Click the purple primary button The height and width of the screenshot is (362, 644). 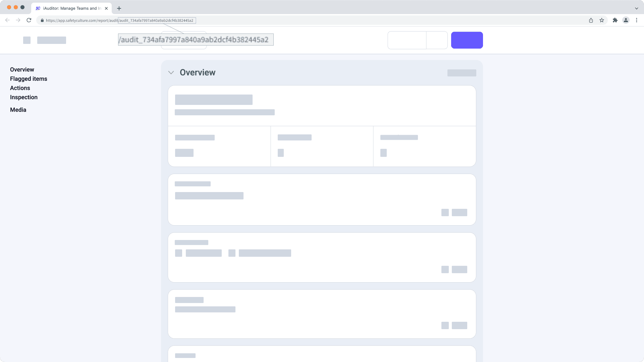coord(467,40)
